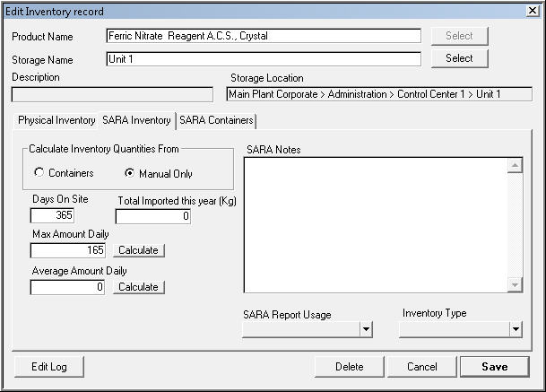Calculate the Max Amount Daily
The image size is (546, 392).
tap(139, 250)
